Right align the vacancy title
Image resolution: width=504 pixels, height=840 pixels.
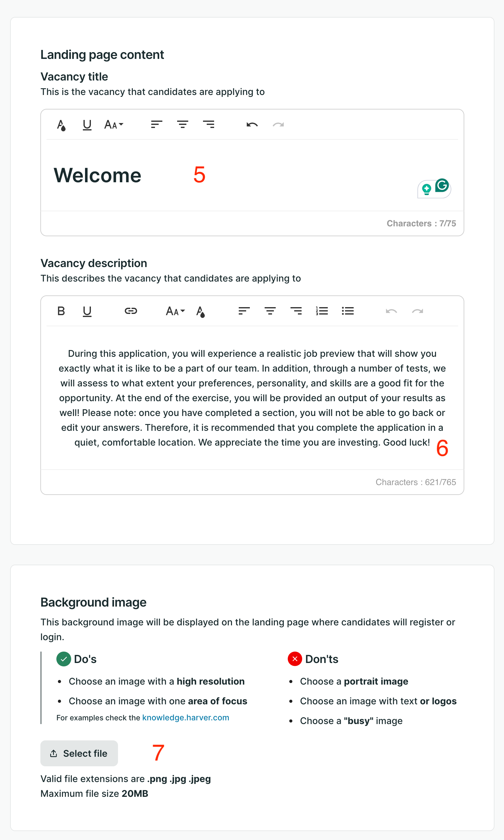tap(209, 124)
